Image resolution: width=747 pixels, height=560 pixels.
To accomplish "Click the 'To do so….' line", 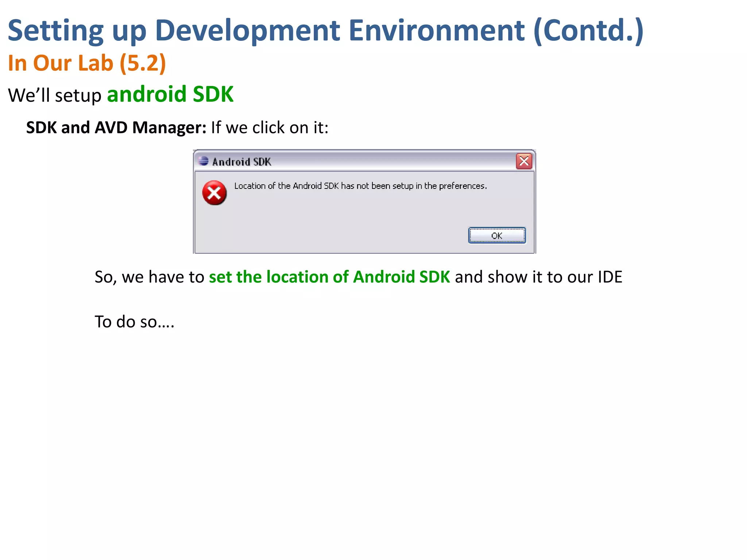I will 135,322.
